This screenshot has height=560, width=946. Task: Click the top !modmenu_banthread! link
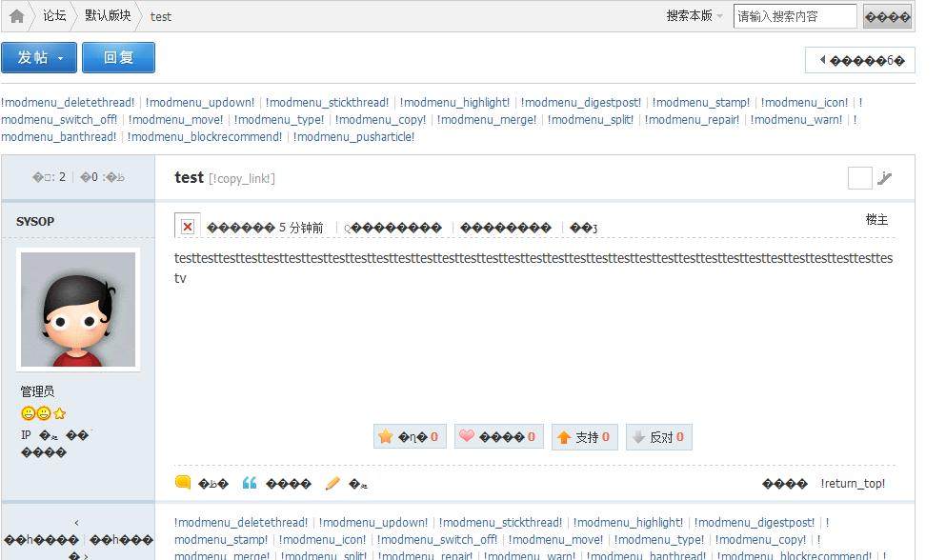pyautogui.click(x=58, y=137)
